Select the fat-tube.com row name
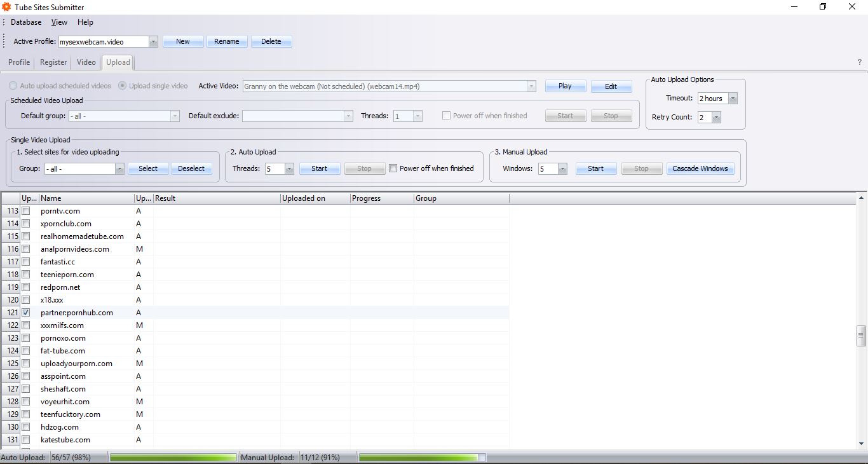 (63, 351)
